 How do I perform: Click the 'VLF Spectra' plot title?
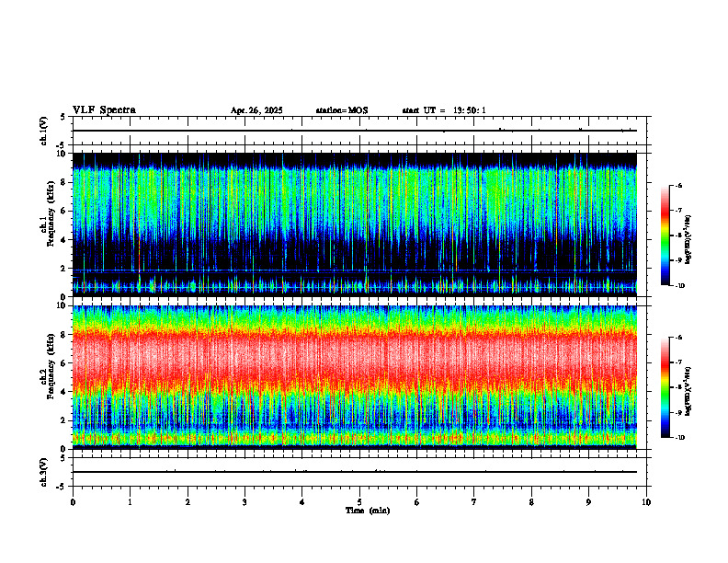click(x=104, y=110)
